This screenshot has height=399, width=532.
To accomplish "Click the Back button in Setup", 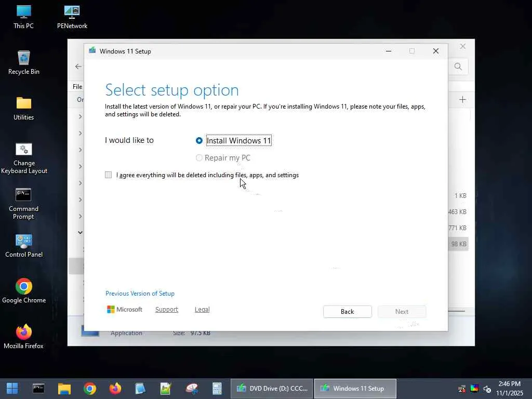I will 348,312.
